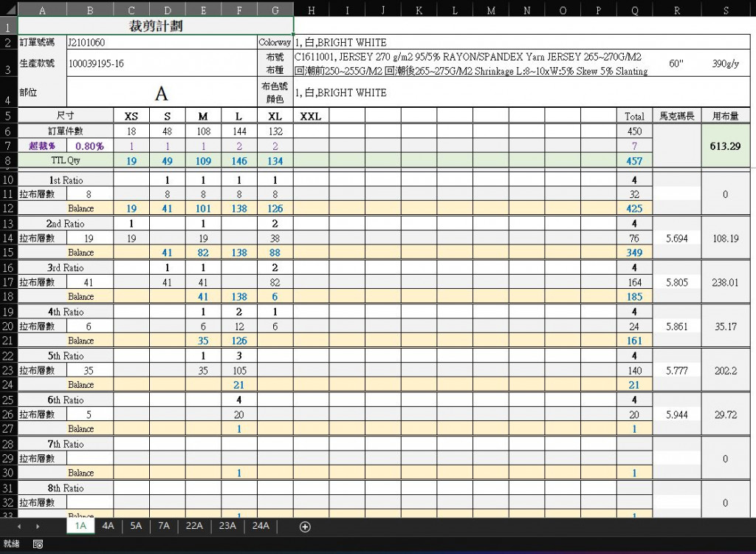Click the Colorway label cell
756x554 pixels.
click(275, 42)
